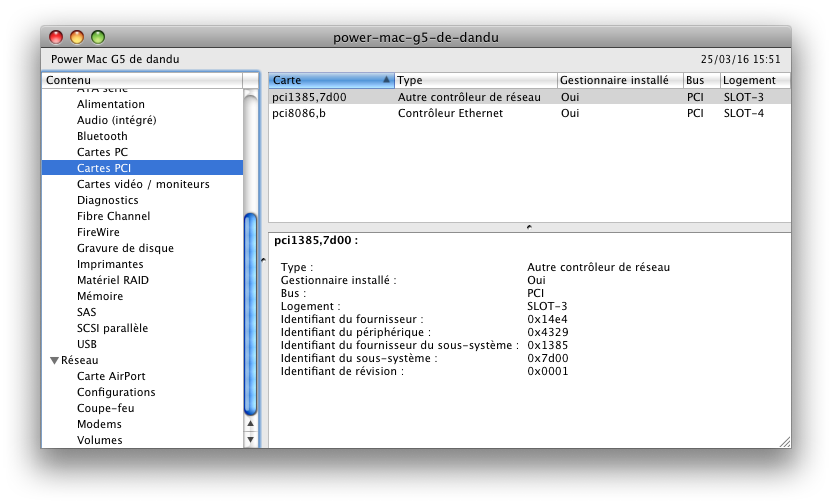Click SLOT-3 in the Logement column
832x504 pixels.
[744, 97]
